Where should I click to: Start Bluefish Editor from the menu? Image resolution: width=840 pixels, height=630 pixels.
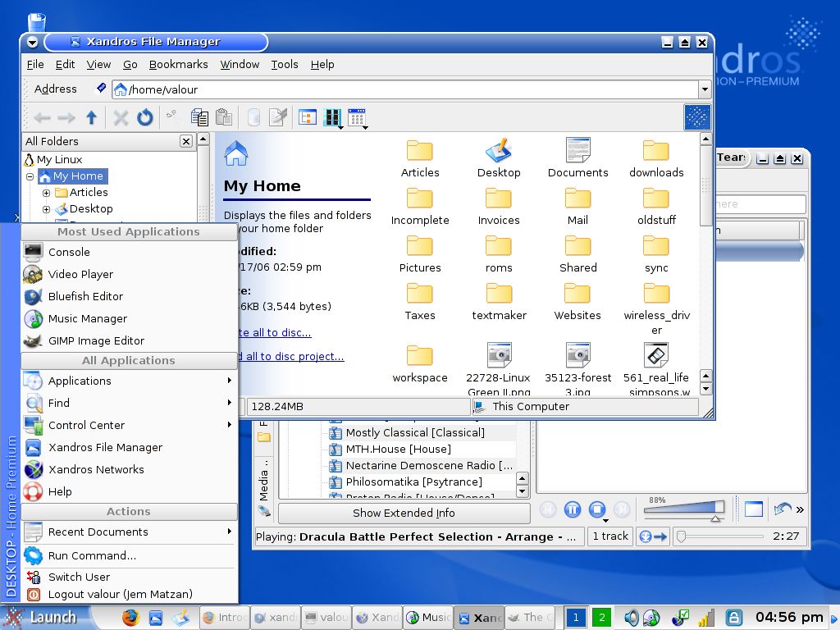[129, 297]
